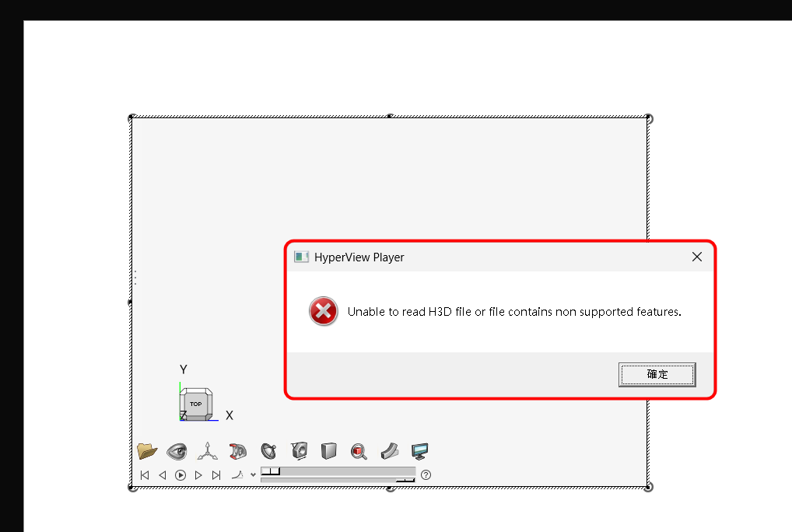Image resolution: width=792 pixels, height=532 pixels.
Task: Play the animation
Action: coord(180,475)
